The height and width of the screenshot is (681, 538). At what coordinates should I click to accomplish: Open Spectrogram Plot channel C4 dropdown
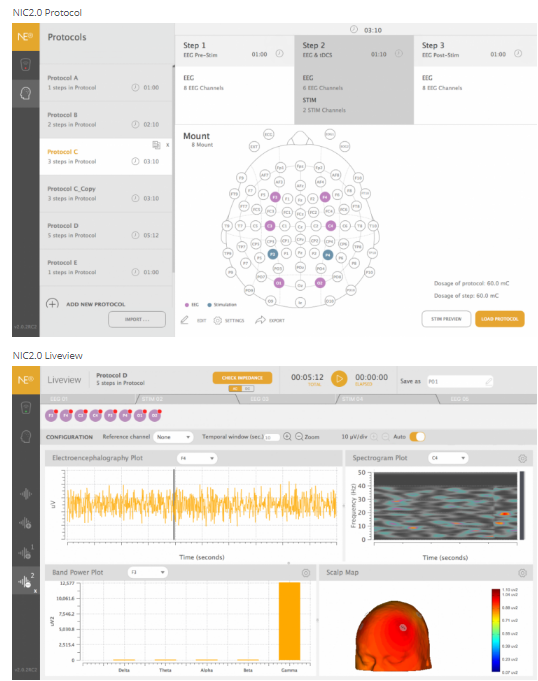(x=448, y=458)
